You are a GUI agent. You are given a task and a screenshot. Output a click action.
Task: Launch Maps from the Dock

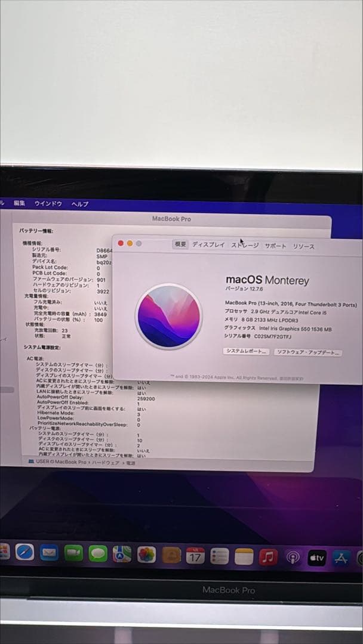pyautogui.click(x=122, y=554)
